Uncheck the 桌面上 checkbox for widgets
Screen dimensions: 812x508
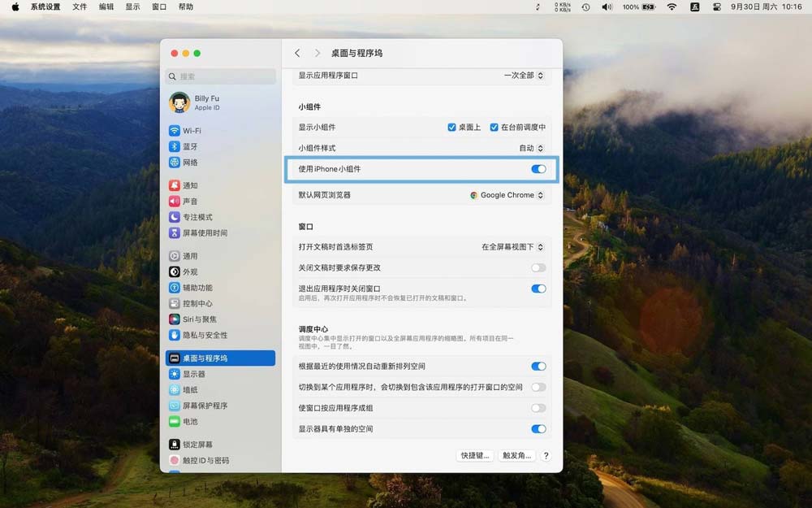click(x=451, y=127)
